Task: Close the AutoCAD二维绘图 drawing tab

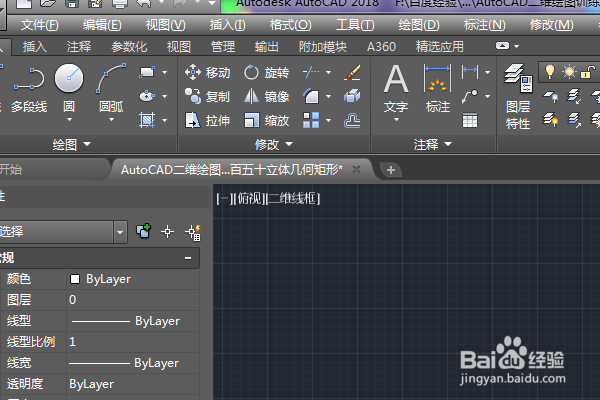Action: tap(356, 169)
